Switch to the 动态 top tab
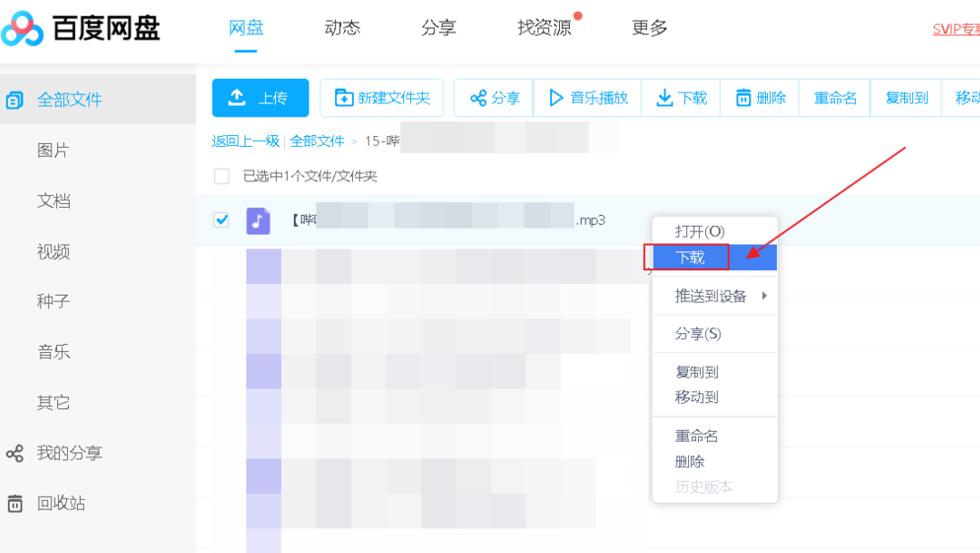The image size is (980, 553). (x=342, y=28)
